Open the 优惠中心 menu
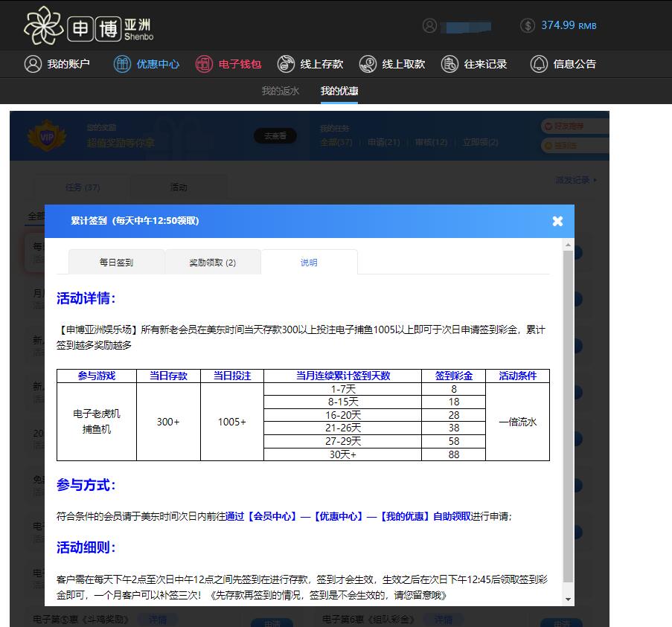The width and height of the screenshot is (672, 627). (x=158, y=64)
